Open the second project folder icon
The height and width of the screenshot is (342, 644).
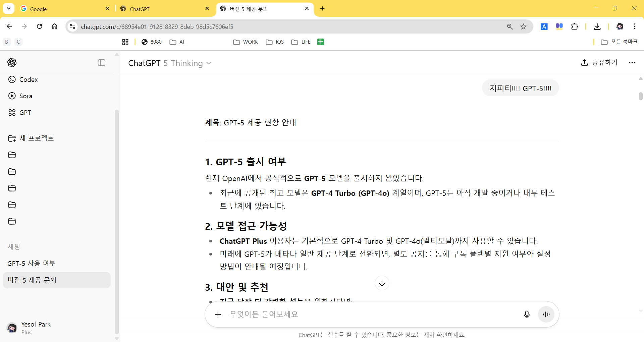click(x=12, y=172)
